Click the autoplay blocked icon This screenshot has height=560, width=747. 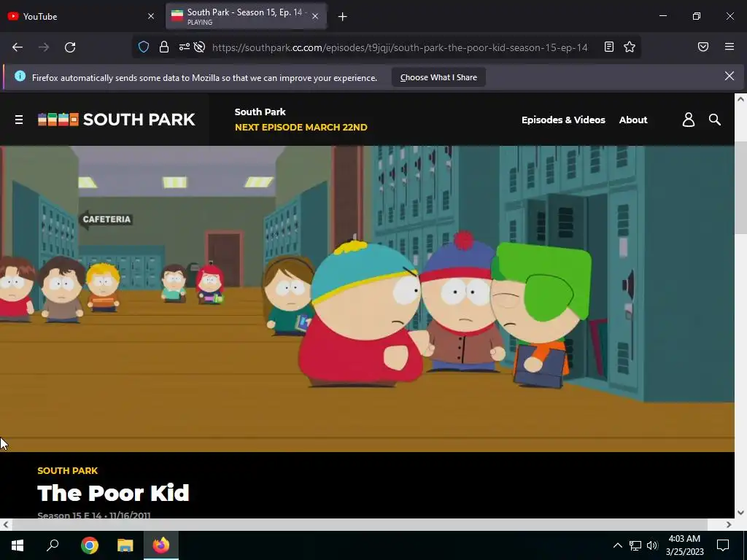[x=200, y=47]
